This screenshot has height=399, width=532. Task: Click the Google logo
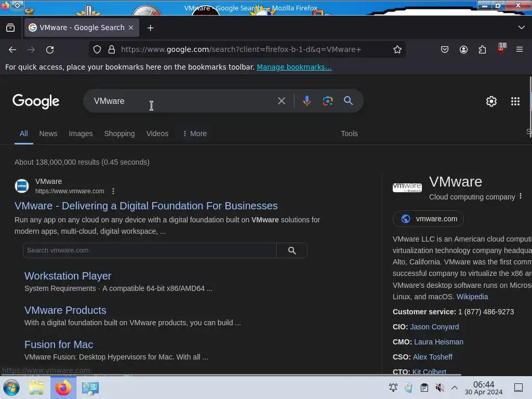point(36,101)
